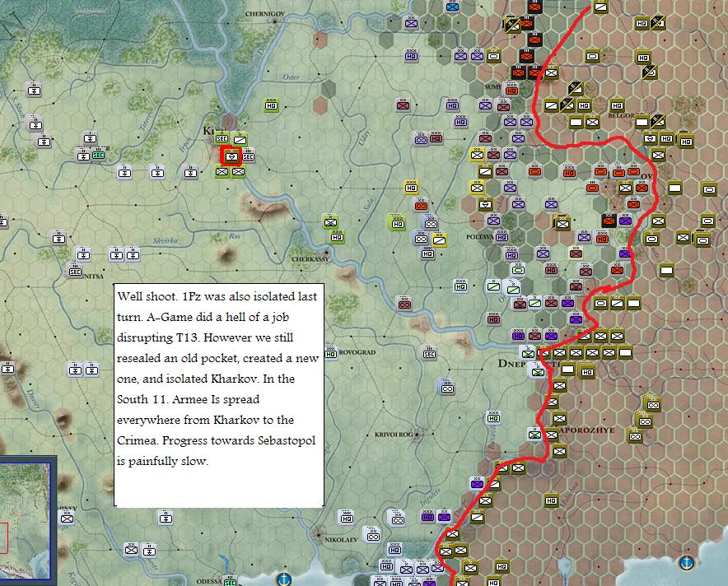Select the HQ counter northeast of Krivoi Rog
This screenshot has width=728, height=586.
tap(493, 418)
